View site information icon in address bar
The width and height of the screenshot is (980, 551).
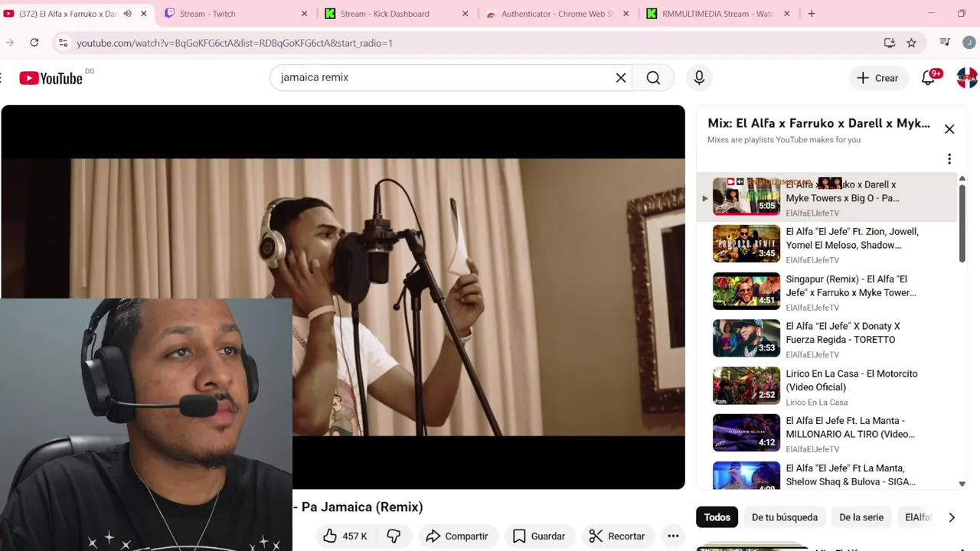(64, 43)
